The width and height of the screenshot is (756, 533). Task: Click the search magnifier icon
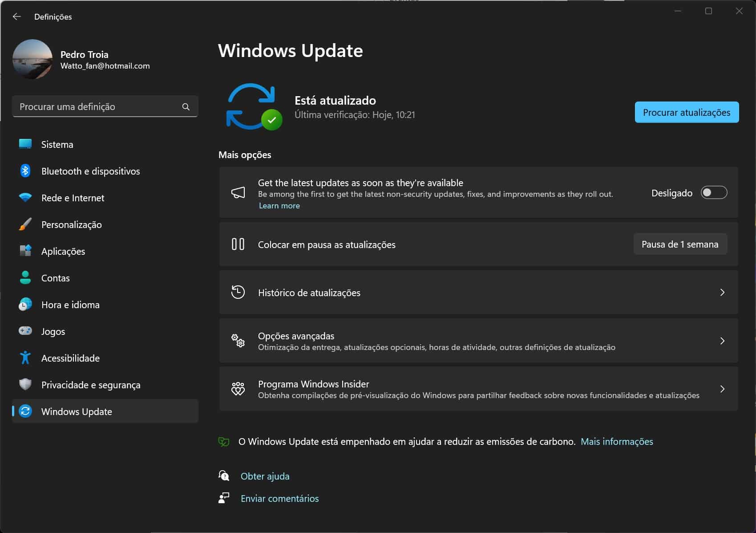(x=186, y=107)
